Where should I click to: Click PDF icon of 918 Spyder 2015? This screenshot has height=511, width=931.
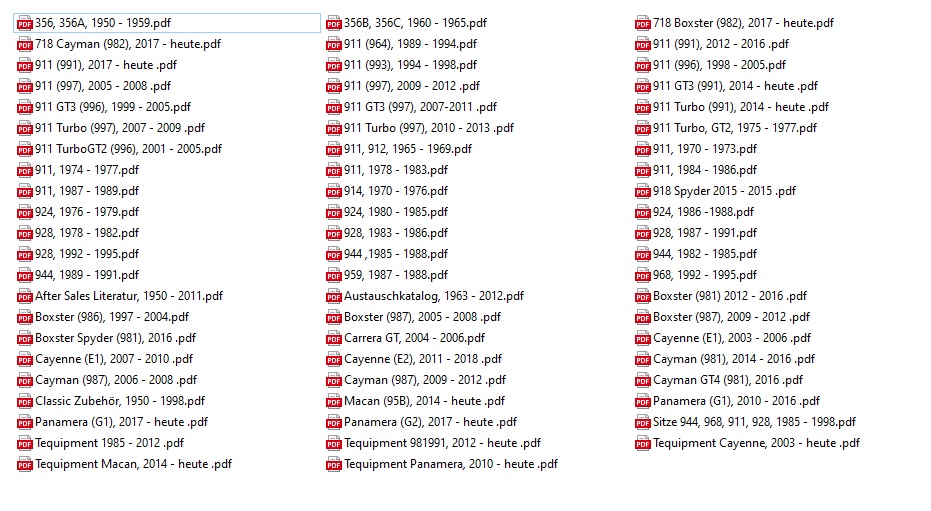click(x=643, y=191)
